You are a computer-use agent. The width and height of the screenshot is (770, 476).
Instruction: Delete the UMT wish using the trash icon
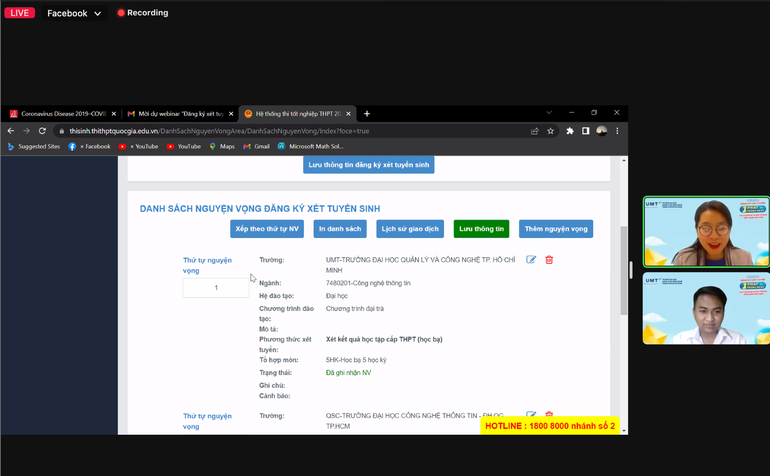tap(549, 260)
